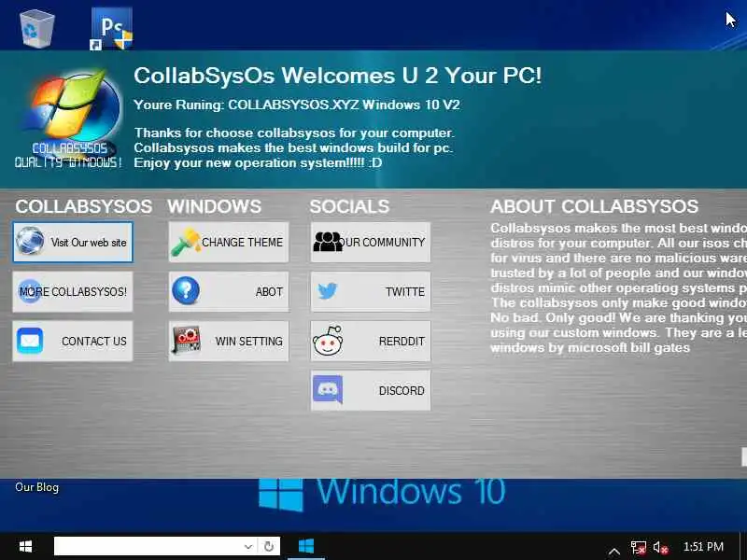
Task: Show hidden tray icons chevron
Action: [614, 552]
